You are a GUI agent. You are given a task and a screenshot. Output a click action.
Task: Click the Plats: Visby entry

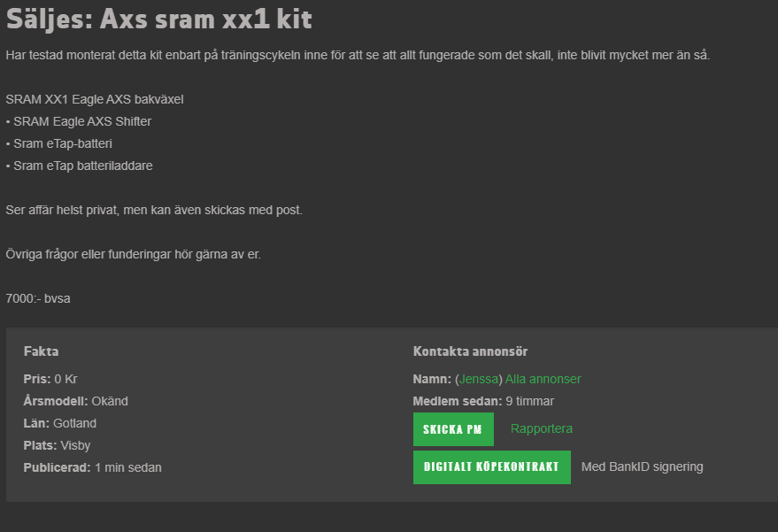click(57, 445)
